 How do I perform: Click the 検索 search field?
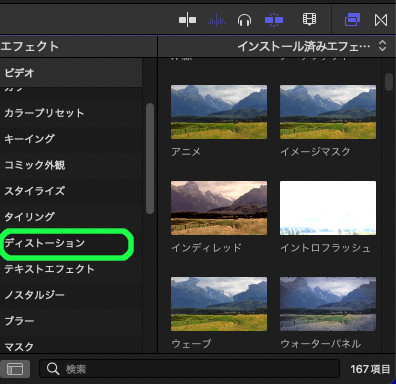tap(189, 369)
